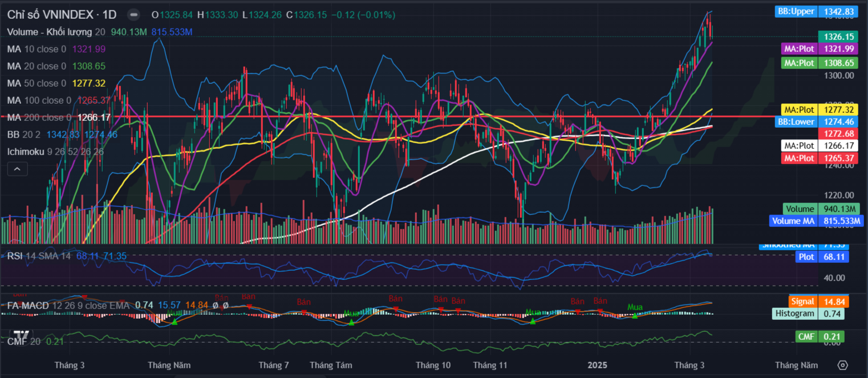Click the rightmost green Mua buy triangle

(x=635, y=316)
